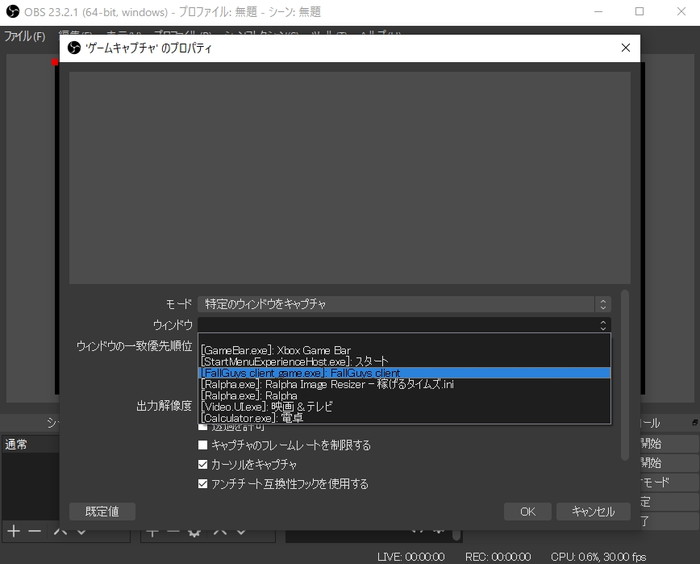
Task: Click the ウィンドウの一致優先順位 label
Action: [134, 346]
